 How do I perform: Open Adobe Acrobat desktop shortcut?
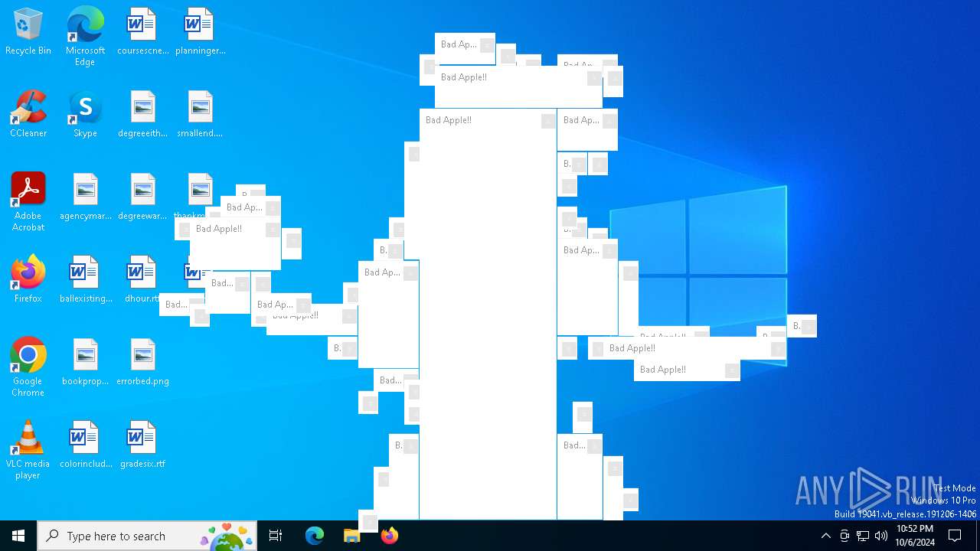(28, 201)
